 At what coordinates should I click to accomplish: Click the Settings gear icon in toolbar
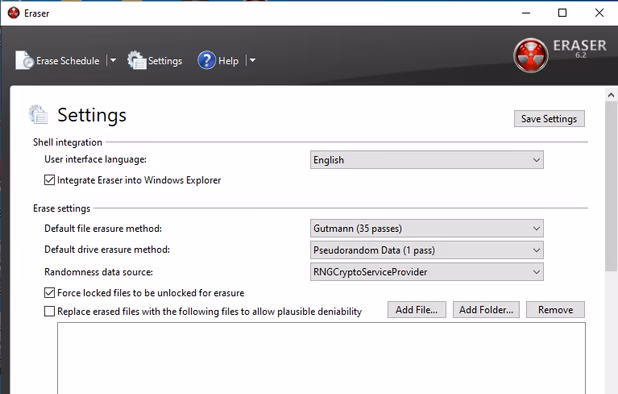tap(137, 60)
